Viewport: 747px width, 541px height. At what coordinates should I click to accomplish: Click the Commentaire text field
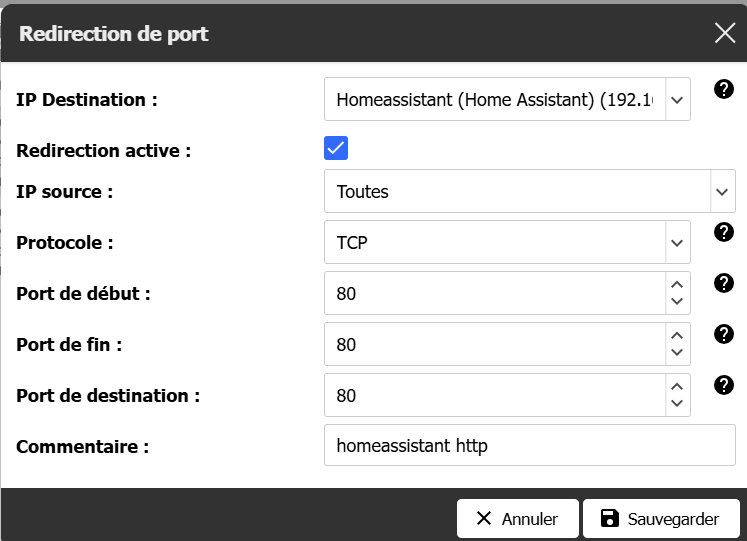point(530,445)
